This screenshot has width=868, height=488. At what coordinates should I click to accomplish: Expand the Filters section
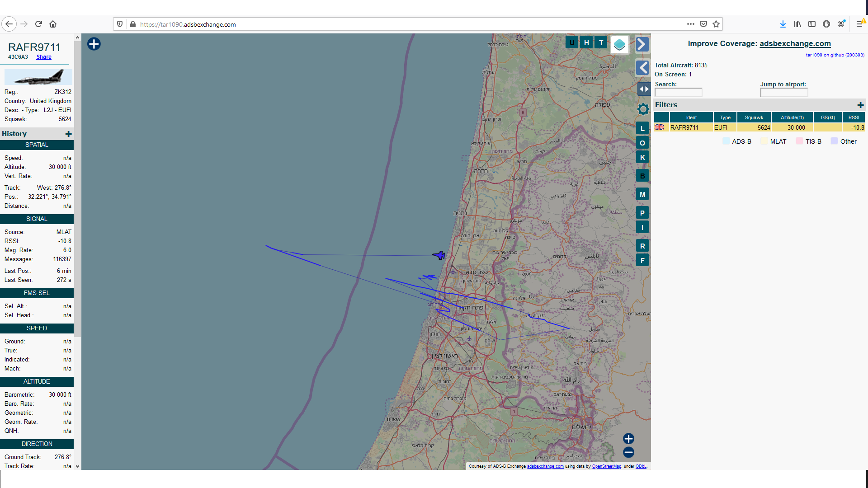coord(860,105)
